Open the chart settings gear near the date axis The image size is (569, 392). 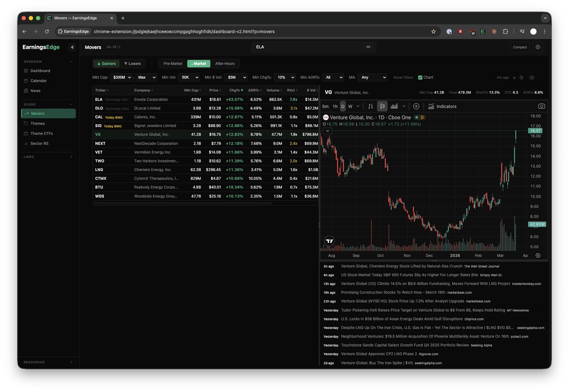click(x=538, y=255)
